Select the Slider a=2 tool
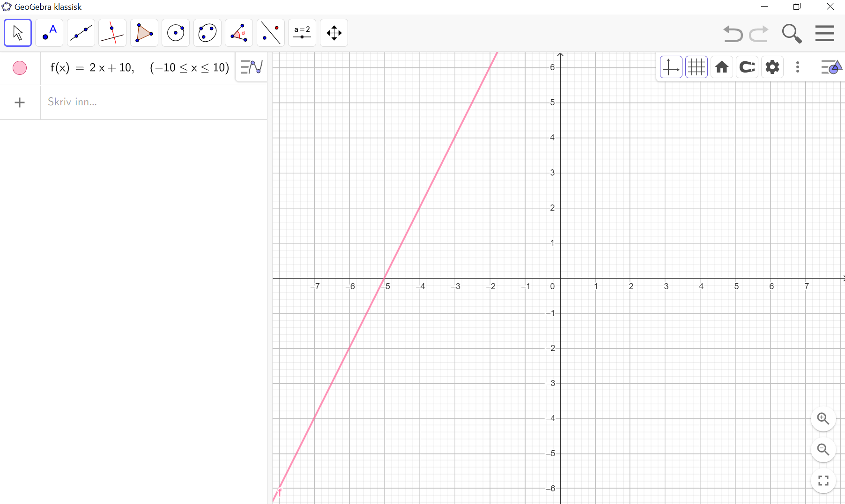This screenshot has width=845, height=504. click(302, 33)
